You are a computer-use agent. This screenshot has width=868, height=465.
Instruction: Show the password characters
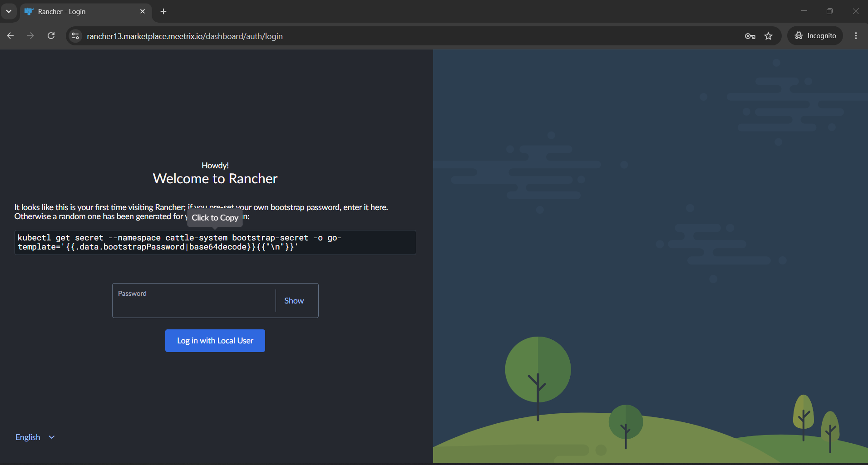(294, 301)
